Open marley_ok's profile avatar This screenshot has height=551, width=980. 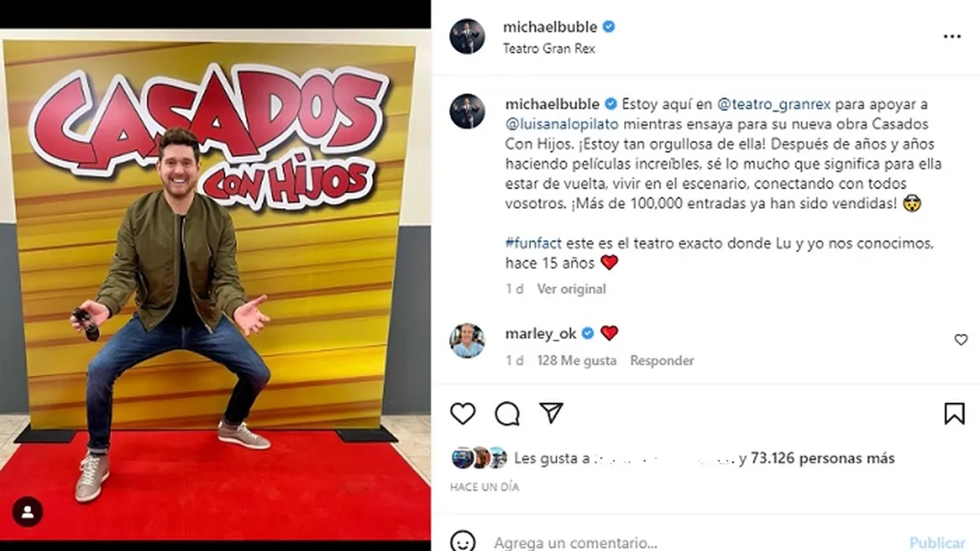coord(467,340)
